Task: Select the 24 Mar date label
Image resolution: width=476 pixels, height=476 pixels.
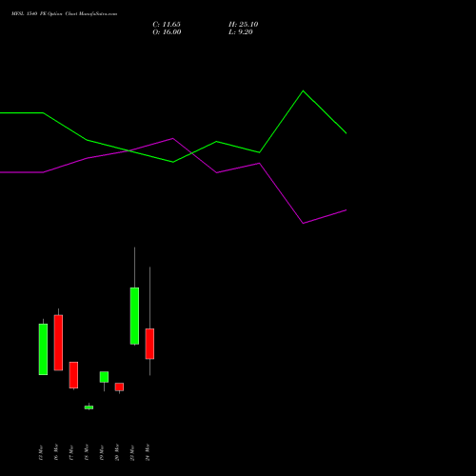Action: [x=148, y=452]
